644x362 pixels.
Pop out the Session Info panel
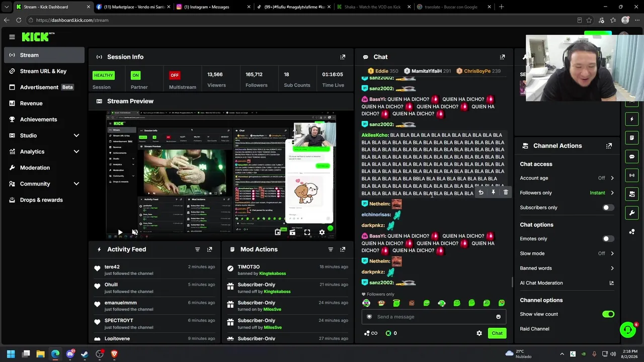tap(343, 57)
